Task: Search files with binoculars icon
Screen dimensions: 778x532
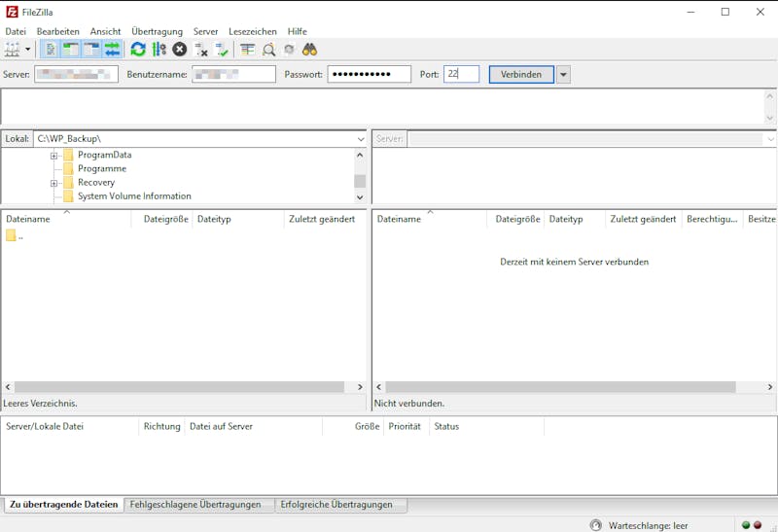Action: pos(309,50)
